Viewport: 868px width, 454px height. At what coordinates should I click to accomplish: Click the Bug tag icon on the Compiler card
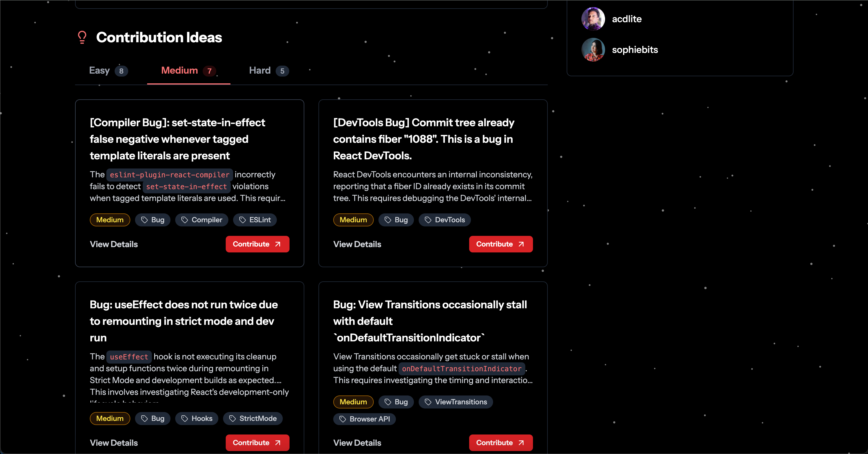point(144,220)
